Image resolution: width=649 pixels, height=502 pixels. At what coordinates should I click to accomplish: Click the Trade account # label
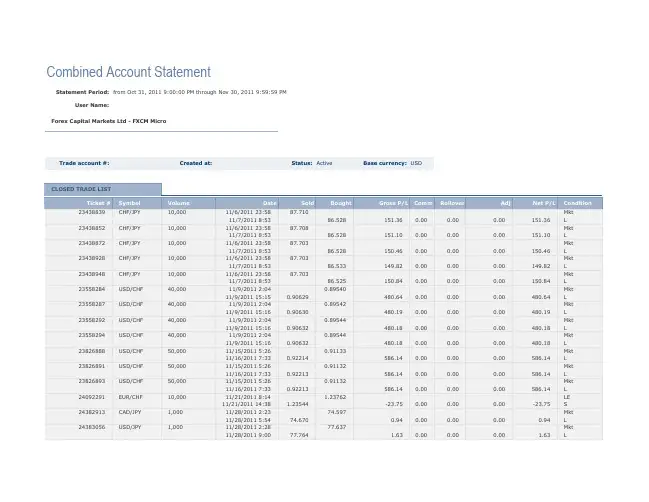click(x=84, y=162)
